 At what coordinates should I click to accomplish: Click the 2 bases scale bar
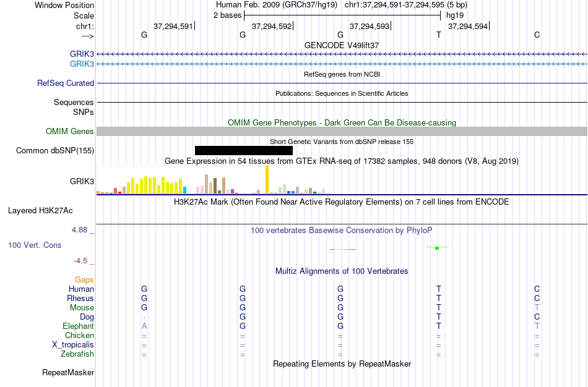pyautogui.click(x=342, y=15)
